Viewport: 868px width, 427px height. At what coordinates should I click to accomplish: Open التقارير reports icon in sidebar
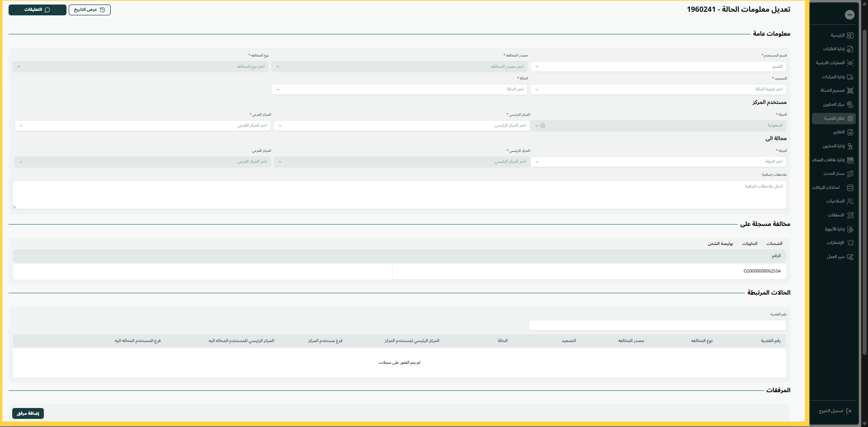coord(850,132)
